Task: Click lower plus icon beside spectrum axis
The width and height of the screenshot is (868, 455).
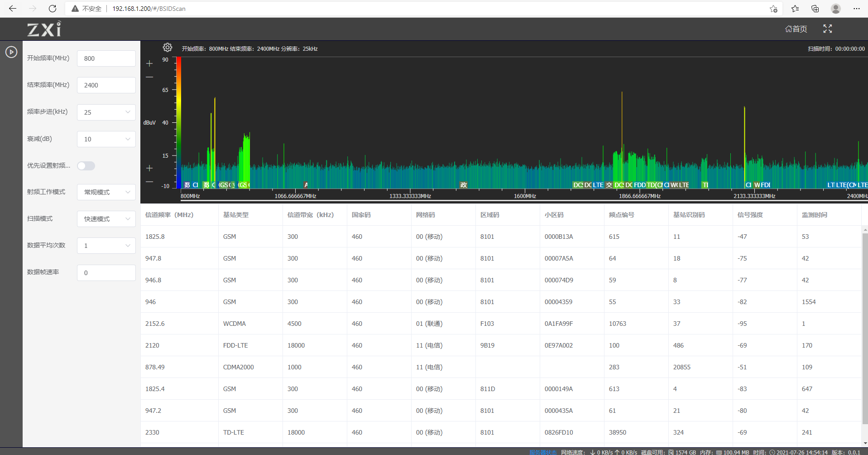Action: point(149,168)
